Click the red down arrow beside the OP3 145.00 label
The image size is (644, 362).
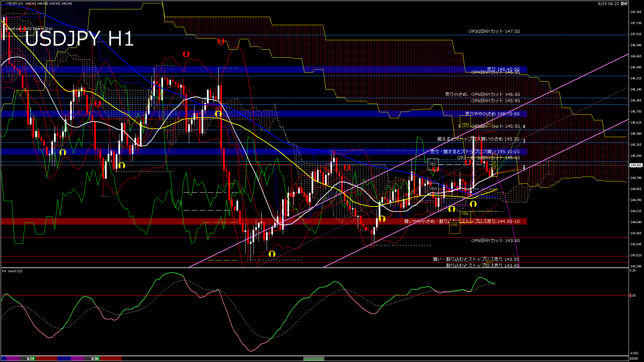(468, 162)
